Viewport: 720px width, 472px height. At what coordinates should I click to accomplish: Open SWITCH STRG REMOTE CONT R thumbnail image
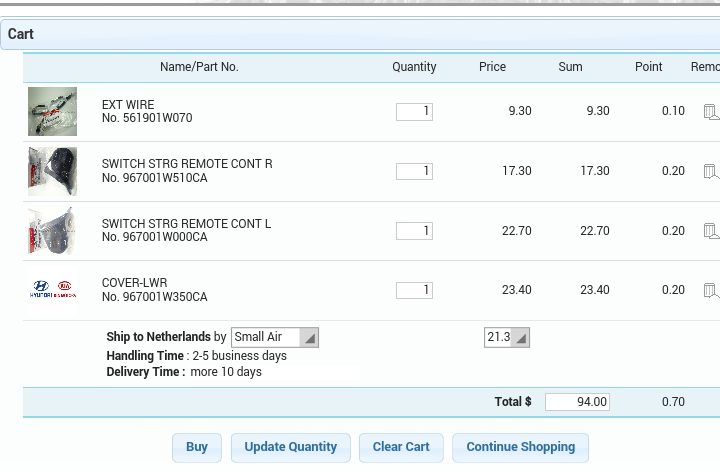pos(52,171)
